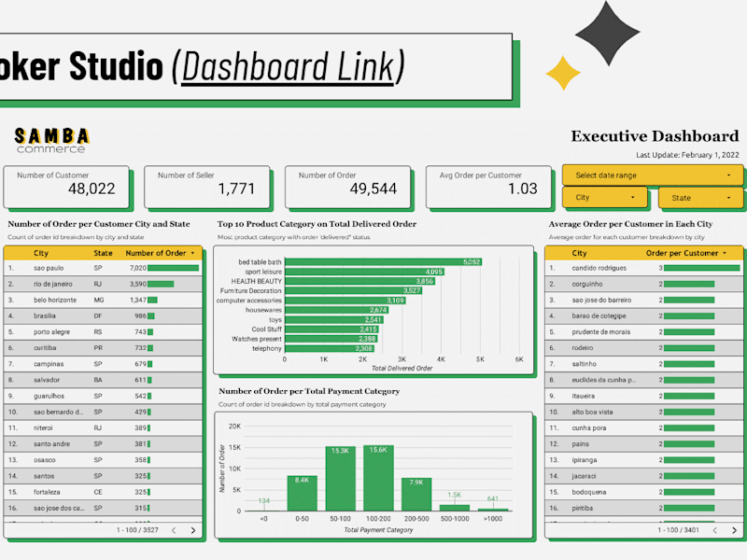Click the candido rodrigues row
This screenshot has width=747, height=560.
[x=643, y=268]
